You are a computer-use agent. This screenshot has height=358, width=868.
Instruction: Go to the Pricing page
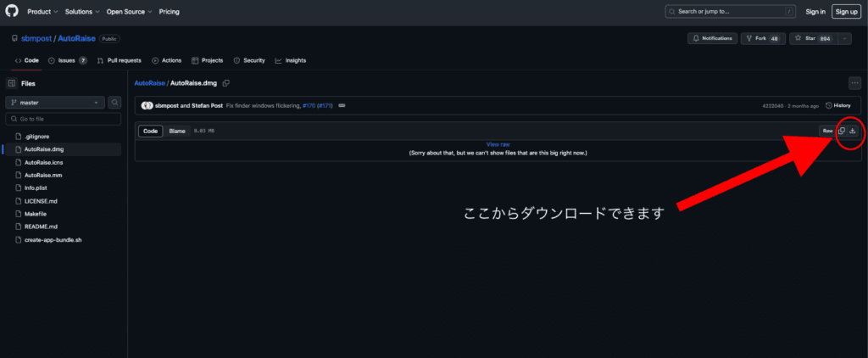click(169, 12)
